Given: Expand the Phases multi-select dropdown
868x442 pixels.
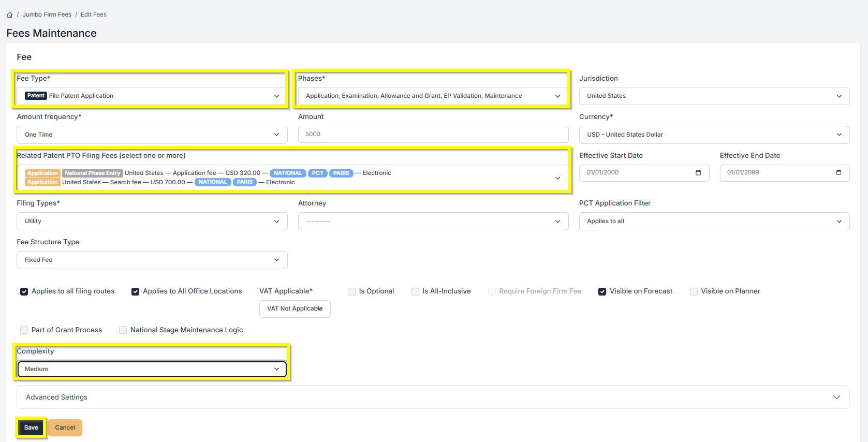Looking at the screenshot, I should [433, 96].
